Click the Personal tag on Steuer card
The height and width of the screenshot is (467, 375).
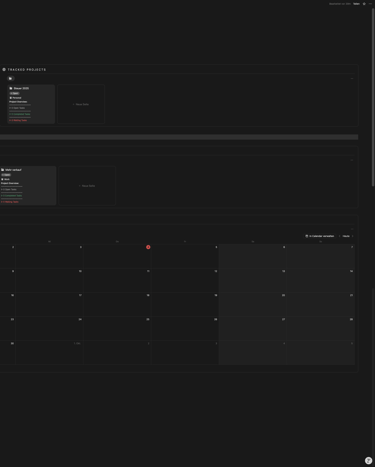tap(16, 98)
